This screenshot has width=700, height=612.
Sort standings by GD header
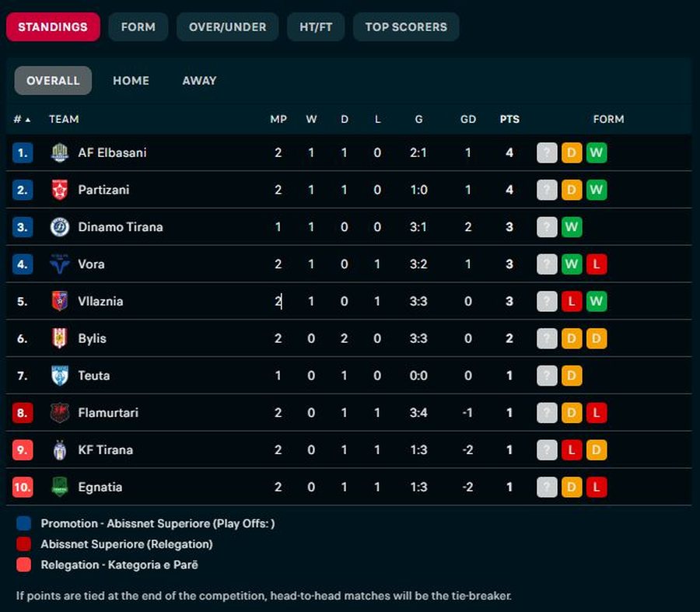[468, 119]
